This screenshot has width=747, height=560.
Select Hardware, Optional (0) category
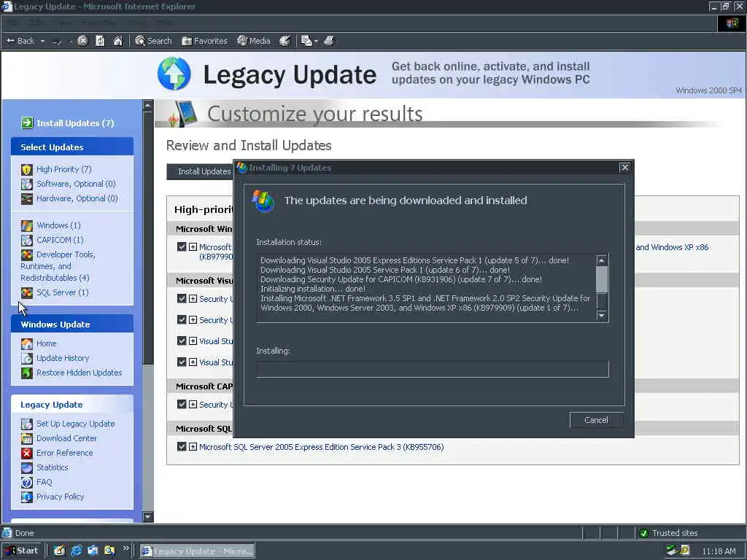[77, 198]
